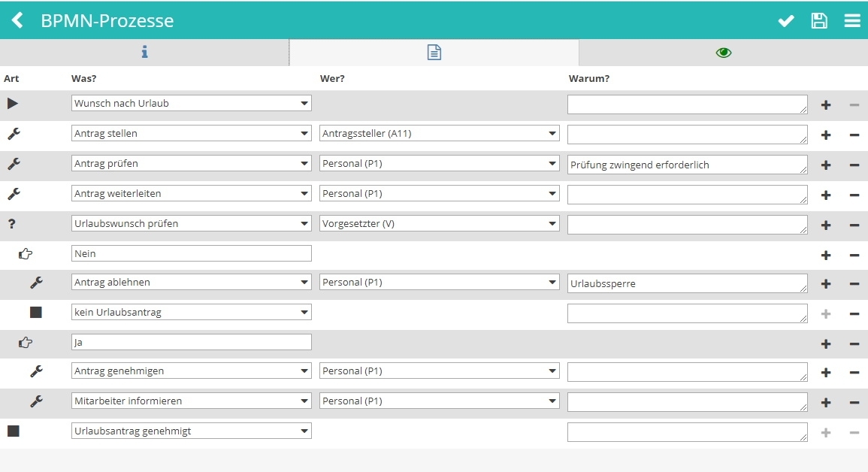
Task: Open the Urlaubsantrag genehmigt dropdown
Action: click(x=192, y=431)
